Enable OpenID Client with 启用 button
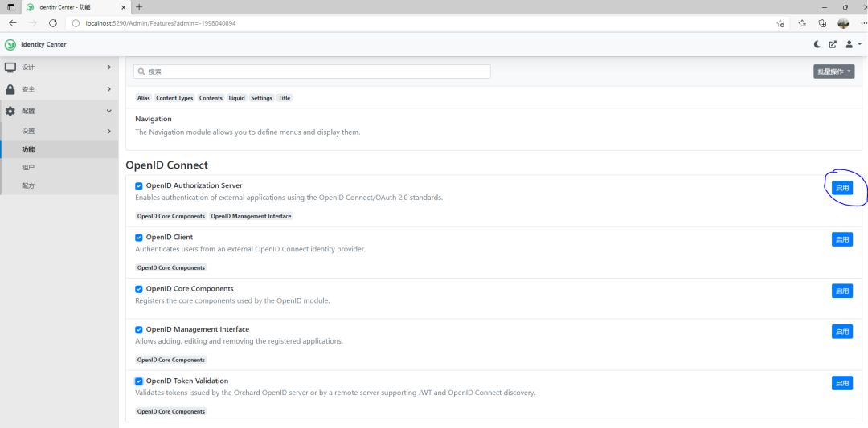 click(x=842, y=239)
